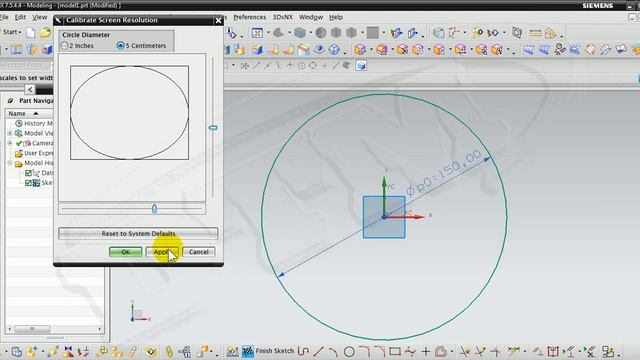Expand the Cameras tree node

(x=10, y=143)
